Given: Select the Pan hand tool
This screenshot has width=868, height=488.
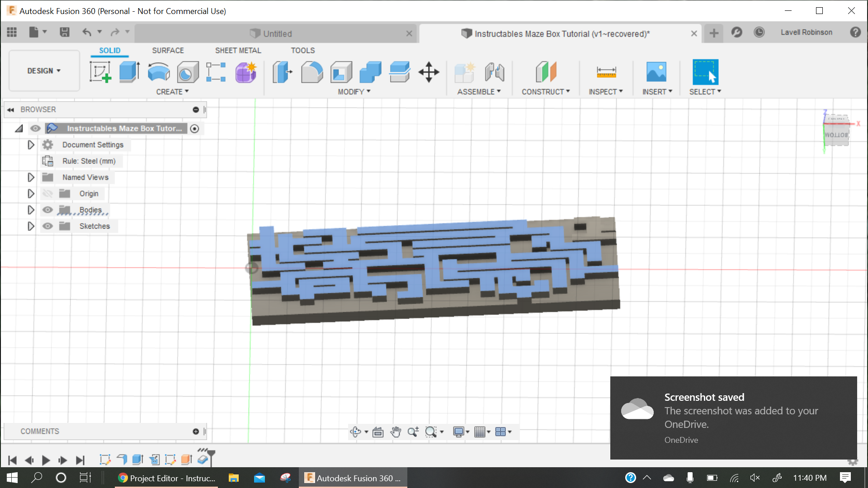Looking at the screenshot, I should tap(396, 432).
